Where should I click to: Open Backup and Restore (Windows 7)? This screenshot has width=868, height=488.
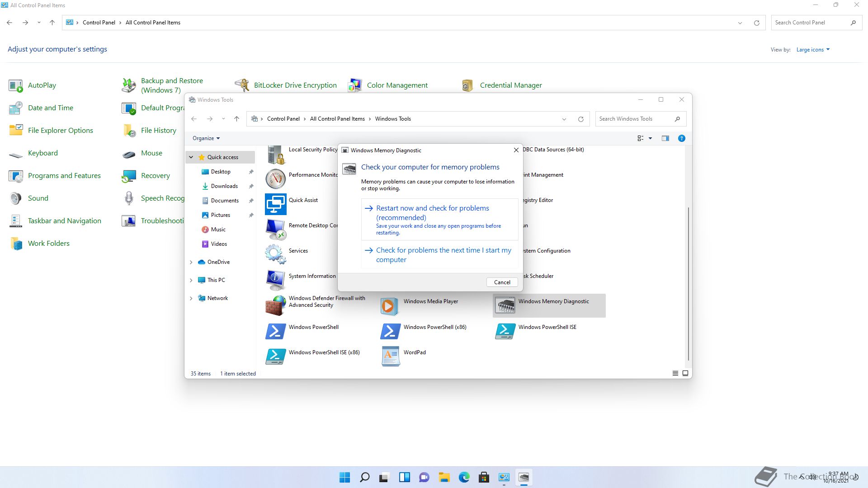[x=163, y=85]
